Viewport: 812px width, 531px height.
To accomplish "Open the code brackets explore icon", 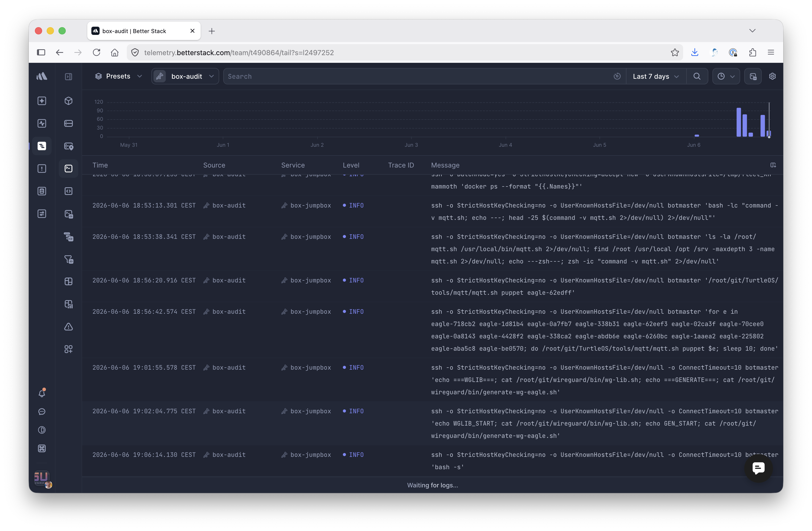I will click(x=69, y=191).
